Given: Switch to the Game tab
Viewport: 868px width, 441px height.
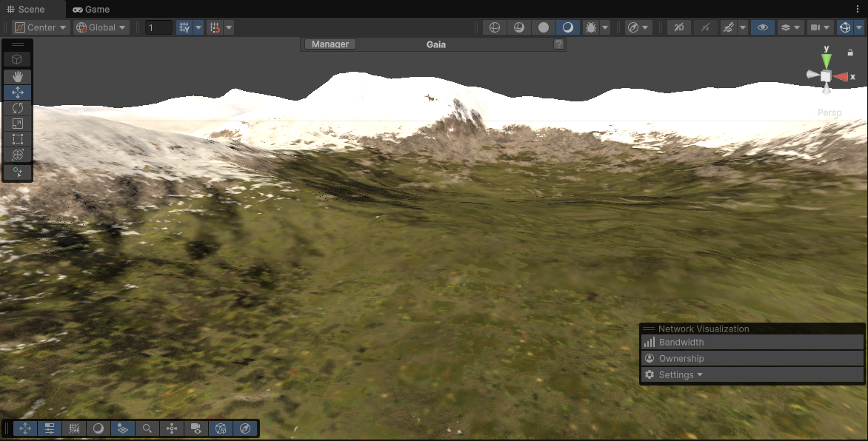Looking at the screenshot, I should 91,9.
